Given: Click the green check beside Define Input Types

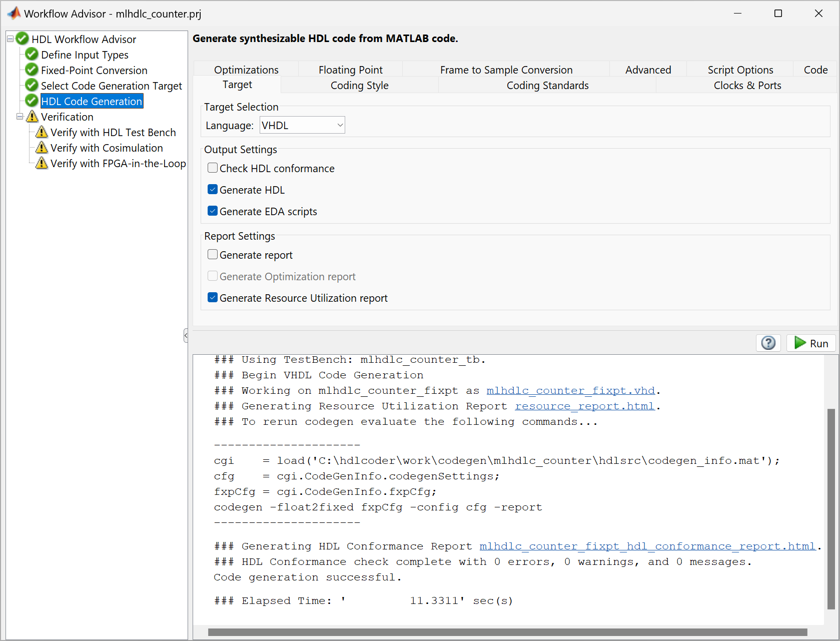Looking at the screenshot, I should coord(31,54).
